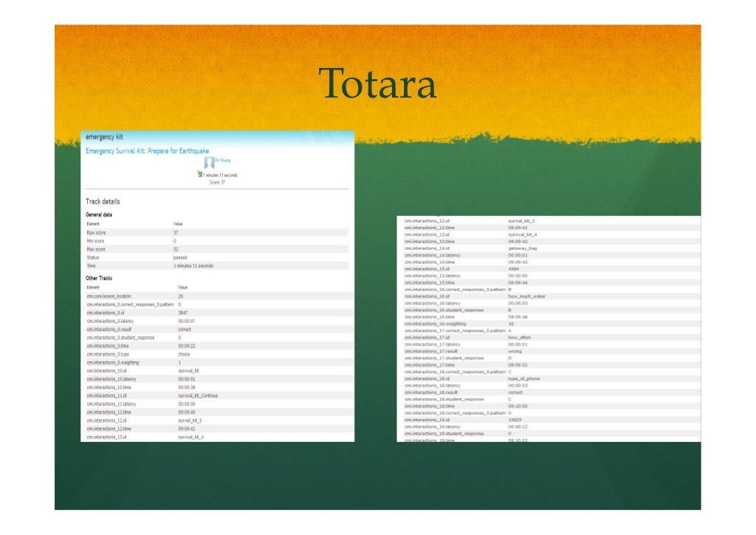756x535 pixels.
Task: Click the time value '09:09:22'
Action: (187, 346)
